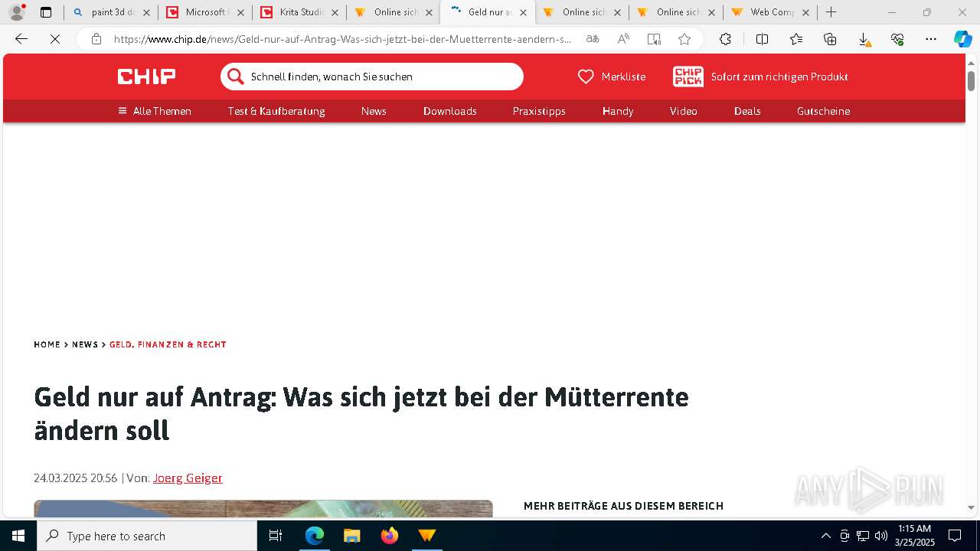Open File Explorer from the taskbar
The image size is (980, 551).
[351, 536]
